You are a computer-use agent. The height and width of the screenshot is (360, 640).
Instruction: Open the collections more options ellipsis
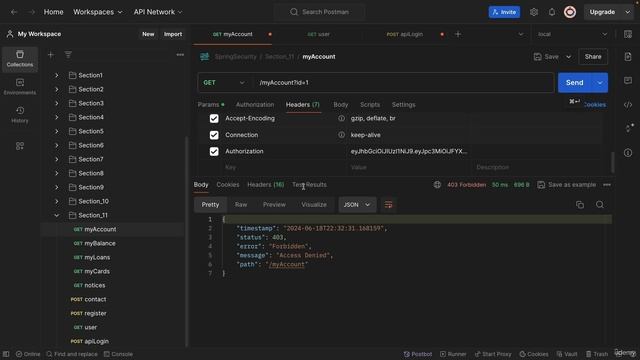pyautogui.click(x=180, y=55)
